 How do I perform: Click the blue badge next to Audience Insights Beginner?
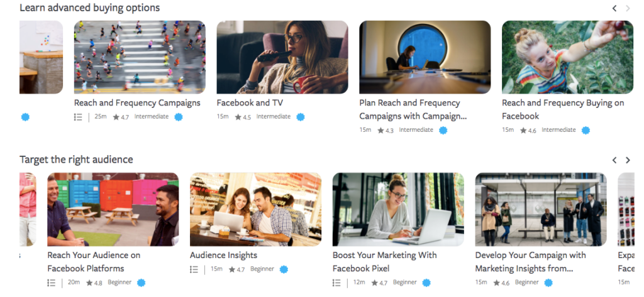point(284,269)
